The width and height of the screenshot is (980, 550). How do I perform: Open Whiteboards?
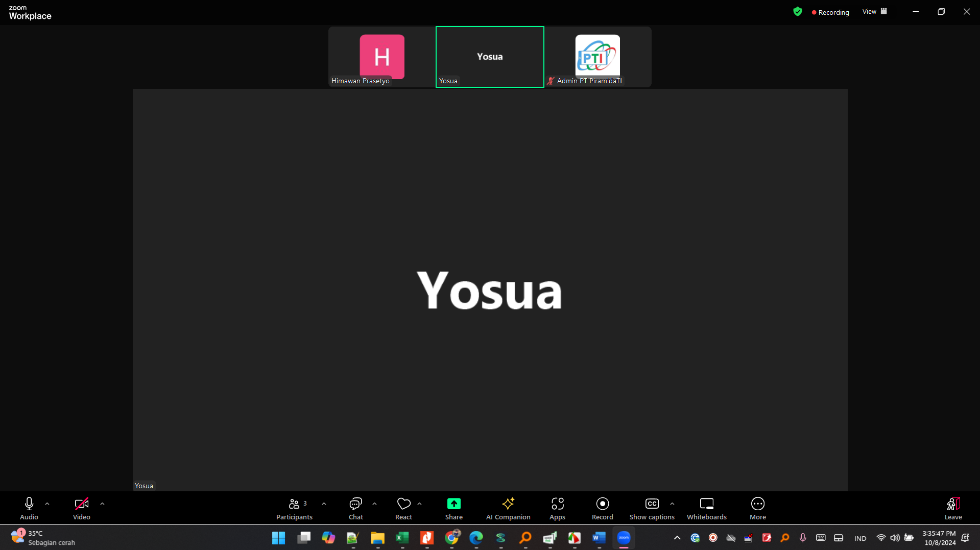pos(706,508)
